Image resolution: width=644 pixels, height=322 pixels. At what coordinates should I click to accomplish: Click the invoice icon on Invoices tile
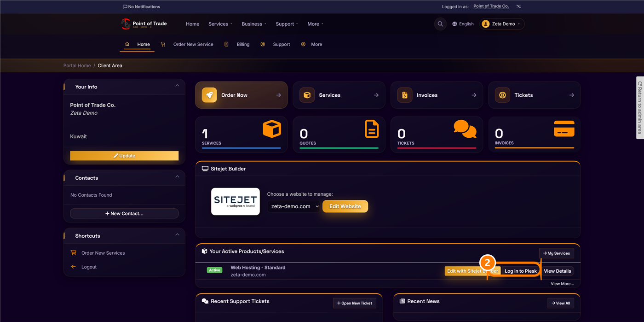(405, 95)
